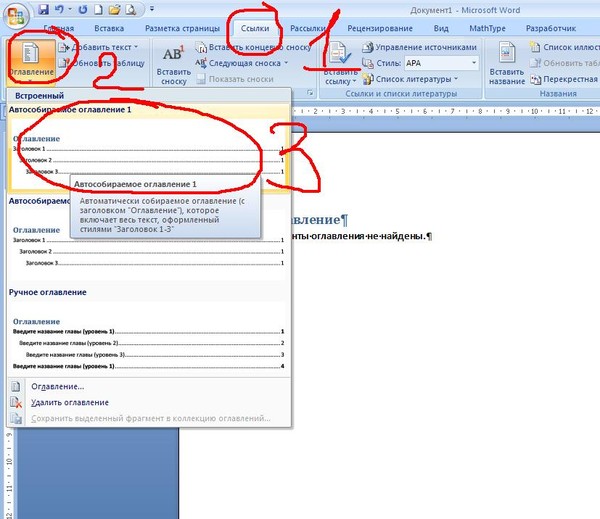The width and height of the screenshot is (600, 519).
Task: Open the Разработчик tab
Action: 551,28
